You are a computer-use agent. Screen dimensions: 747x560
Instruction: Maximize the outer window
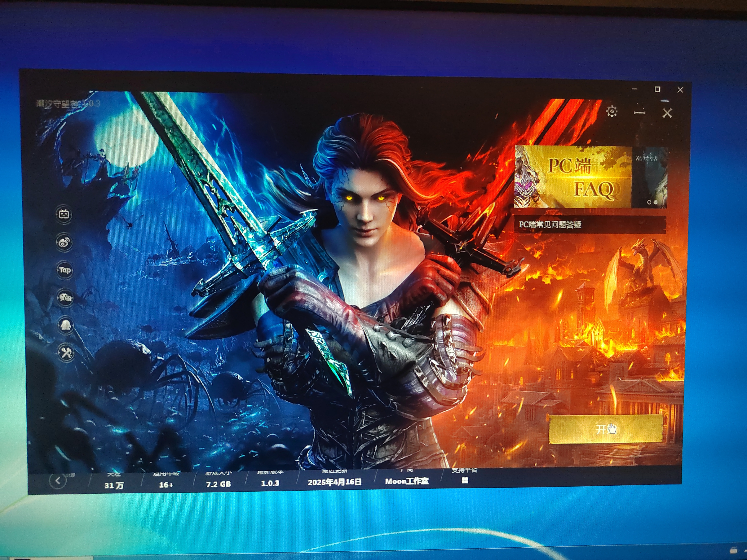coord(657,89)
